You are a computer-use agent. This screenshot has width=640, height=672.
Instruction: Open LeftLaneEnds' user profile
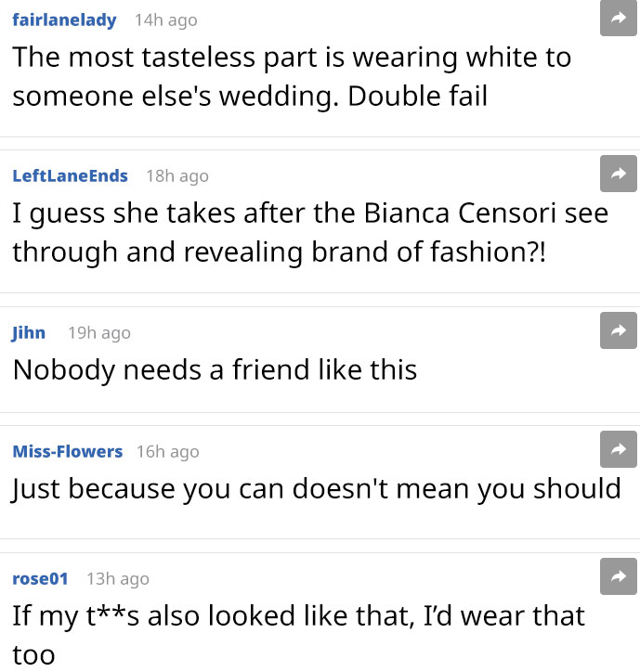70,175
